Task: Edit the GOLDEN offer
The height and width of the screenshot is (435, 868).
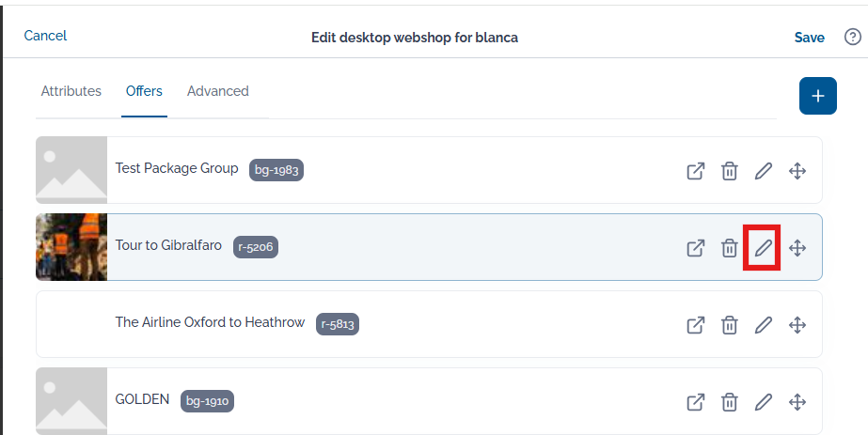Action: [x=764, y=402]
